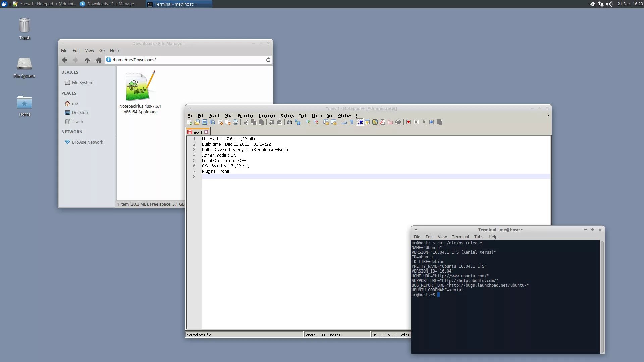Select Desktop in File Manager Places
The width and height of the screenshot is (644, 362).
point(76,113)
